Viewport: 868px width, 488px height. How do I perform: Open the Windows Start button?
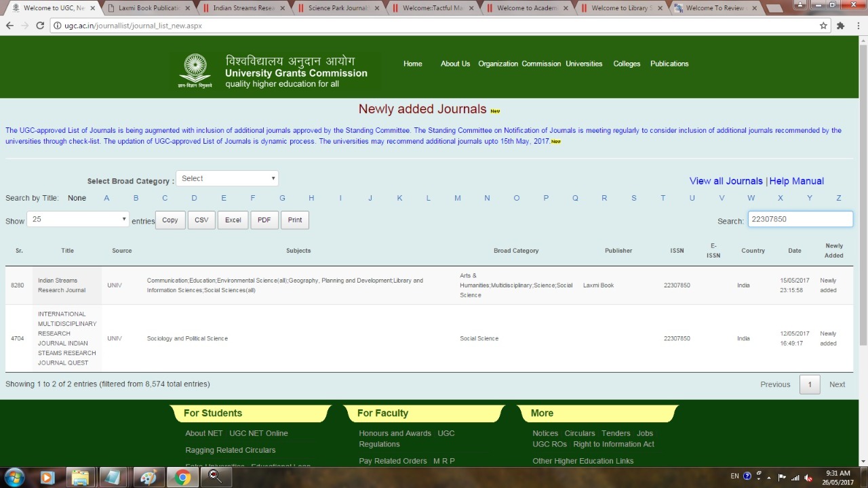pos(14,477)
